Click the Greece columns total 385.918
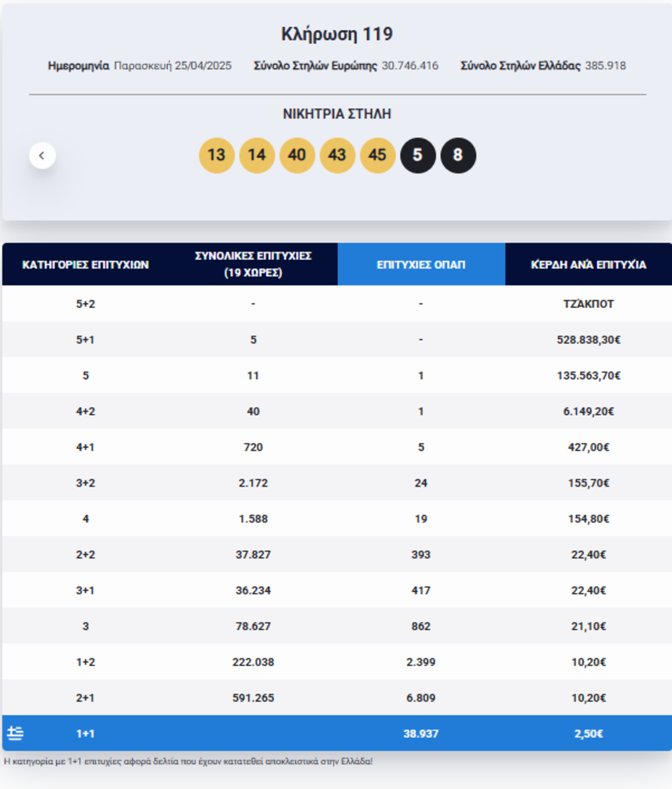Viewport: 672px width, 789px height. [x=605, y=66]
